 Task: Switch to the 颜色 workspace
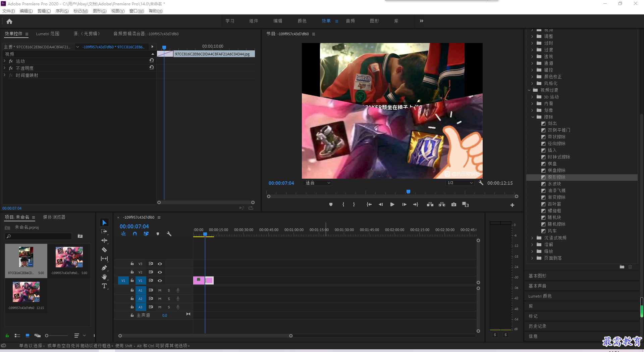click(x=302, y=21)
